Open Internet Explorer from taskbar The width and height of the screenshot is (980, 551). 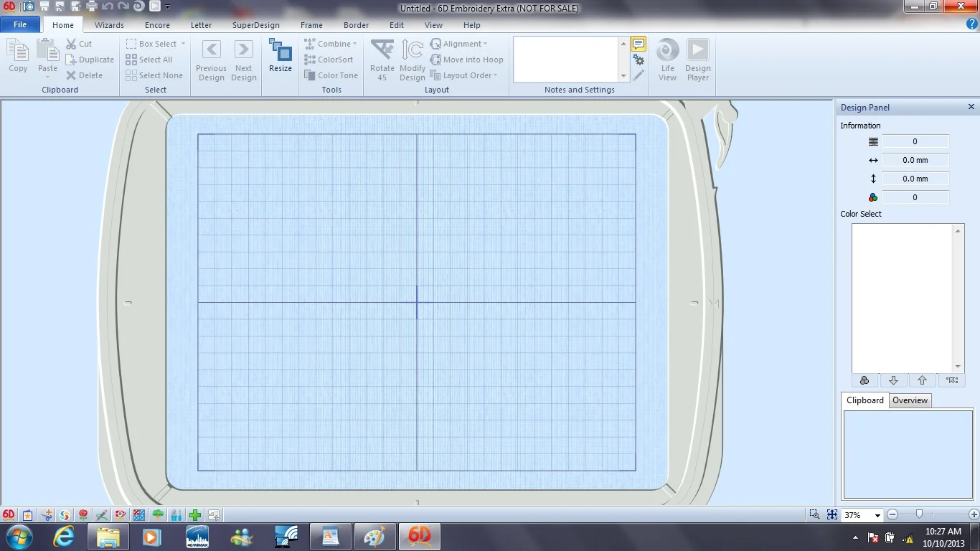pos(64,536)
